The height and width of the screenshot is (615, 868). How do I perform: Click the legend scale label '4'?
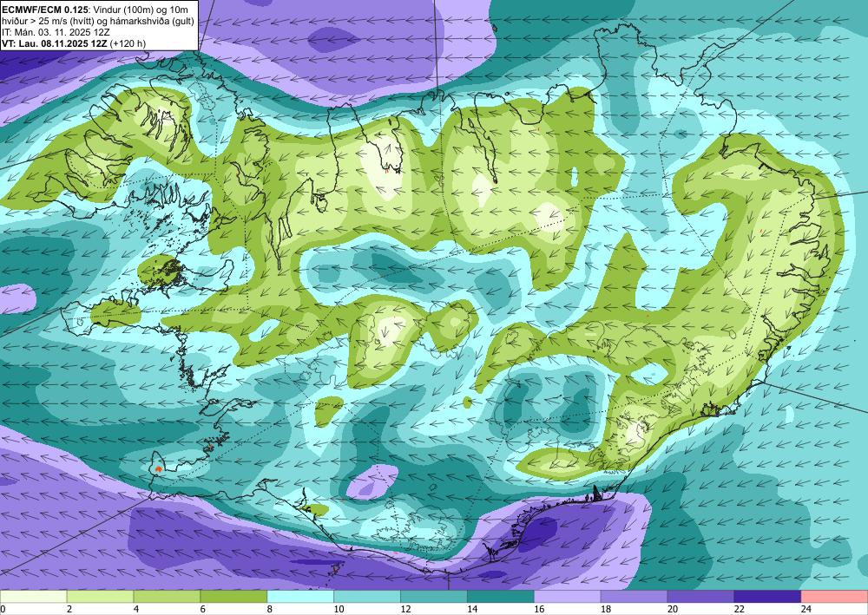point(136,609)
